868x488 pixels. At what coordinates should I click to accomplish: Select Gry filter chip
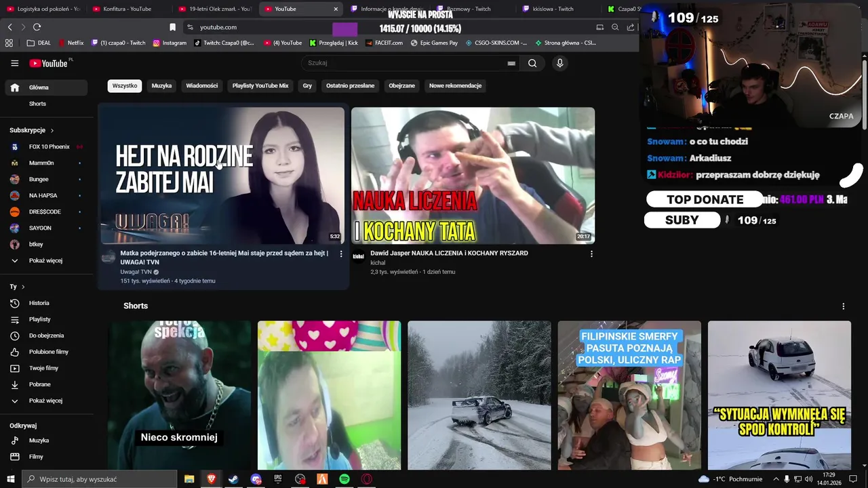pos(307,86)
